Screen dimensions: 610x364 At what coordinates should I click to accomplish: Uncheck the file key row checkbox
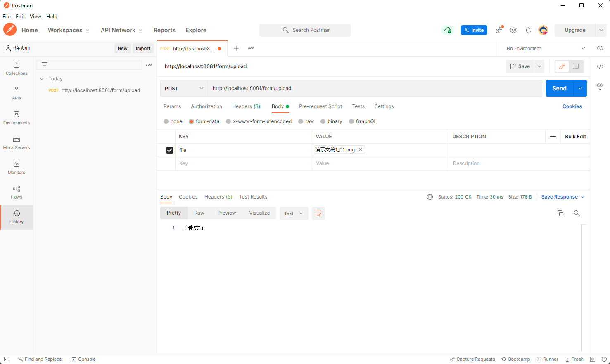point(170,150)
